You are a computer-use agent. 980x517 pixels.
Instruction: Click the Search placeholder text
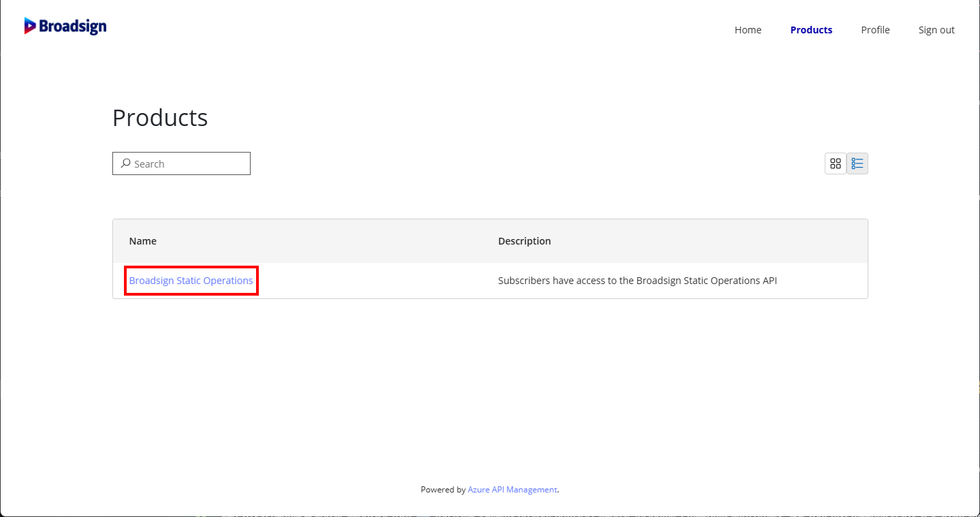coord(149,164)
